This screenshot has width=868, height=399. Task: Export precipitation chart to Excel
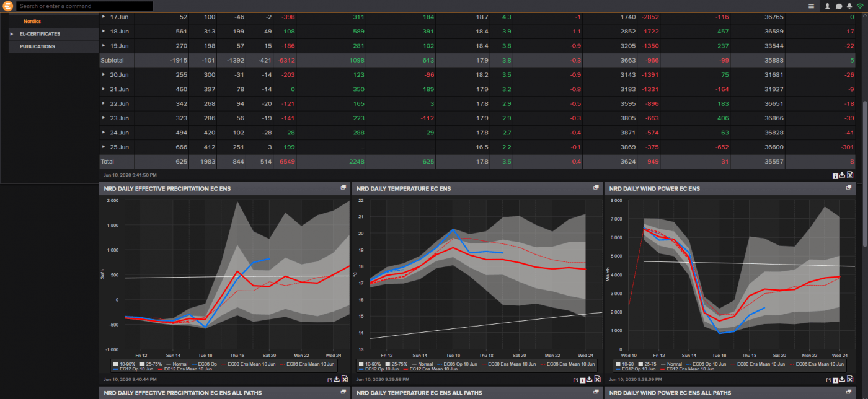[x=345, y=379]
